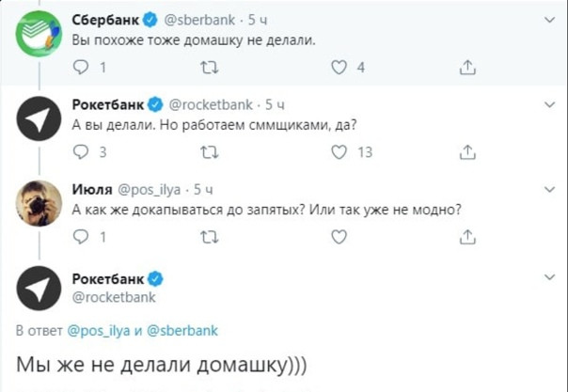Share the Сбербанк tweet
568x392 pixels.
(x=467, y=67)
